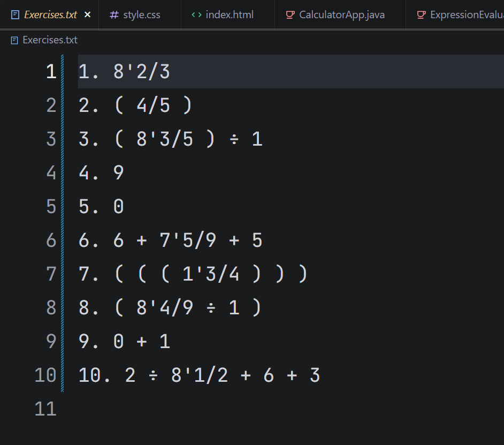Click the expression "( 8'3/5 ) ÷ 1"

(188, 139)
